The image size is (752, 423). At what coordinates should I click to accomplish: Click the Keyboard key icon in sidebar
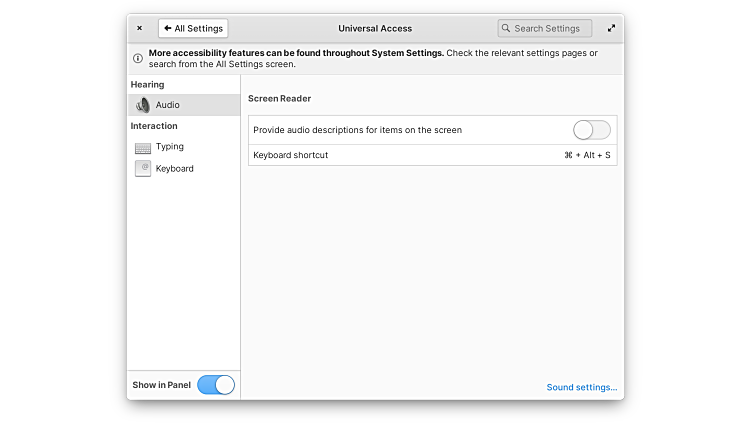[143, 169]
